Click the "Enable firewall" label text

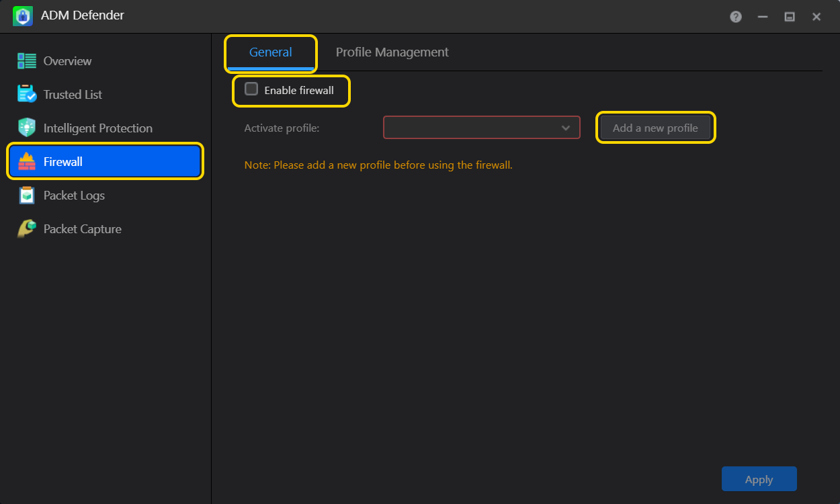(299, 90)
